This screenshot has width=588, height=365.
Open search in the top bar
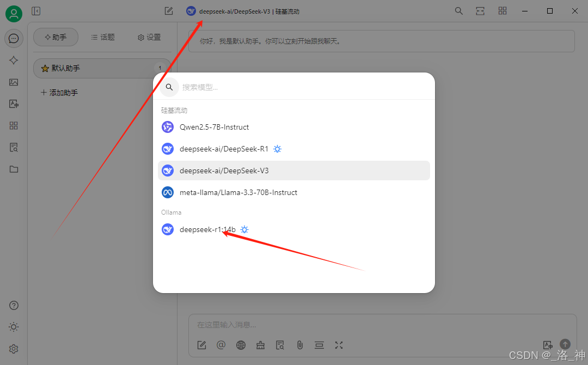(458, 11)
